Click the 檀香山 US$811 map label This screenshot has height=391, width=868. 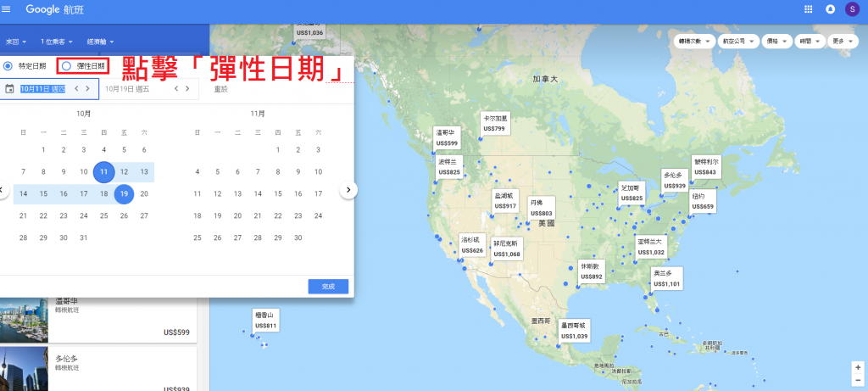265,321
